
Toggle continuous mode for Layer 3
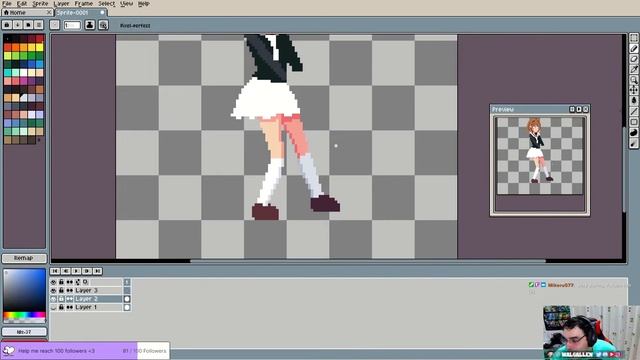click(x=69, y=291)
